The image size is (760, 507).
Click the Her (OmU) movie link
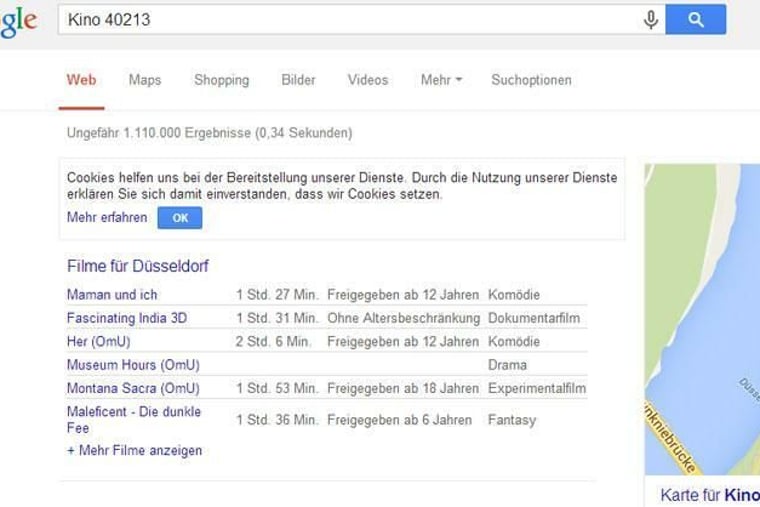click(x=98, y=342)
